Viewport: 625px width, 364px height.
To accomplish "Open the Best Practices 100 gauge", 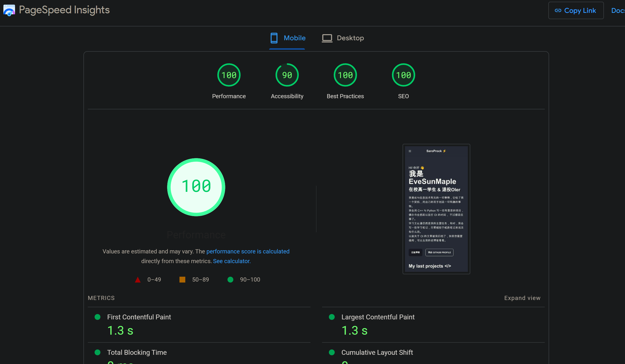I will coord(345,75).
